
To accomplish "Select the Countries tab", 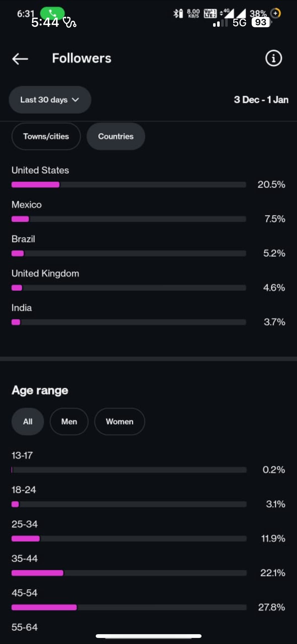I will [116, 136].
